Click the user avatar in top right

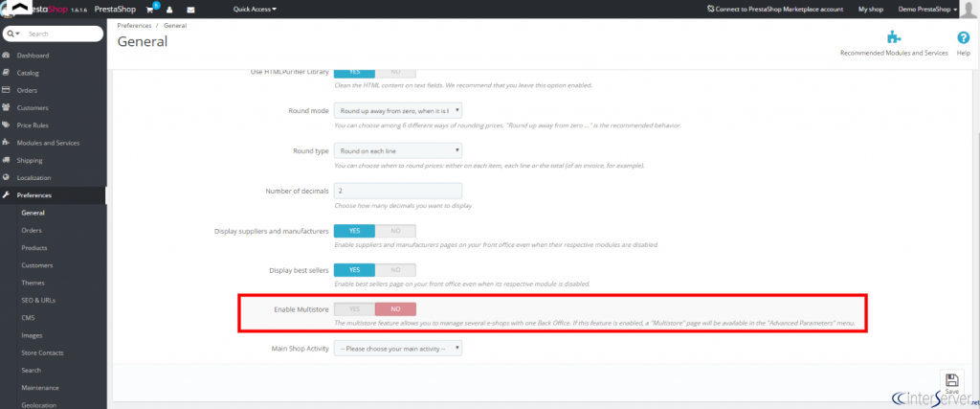(x=970, y=8)
